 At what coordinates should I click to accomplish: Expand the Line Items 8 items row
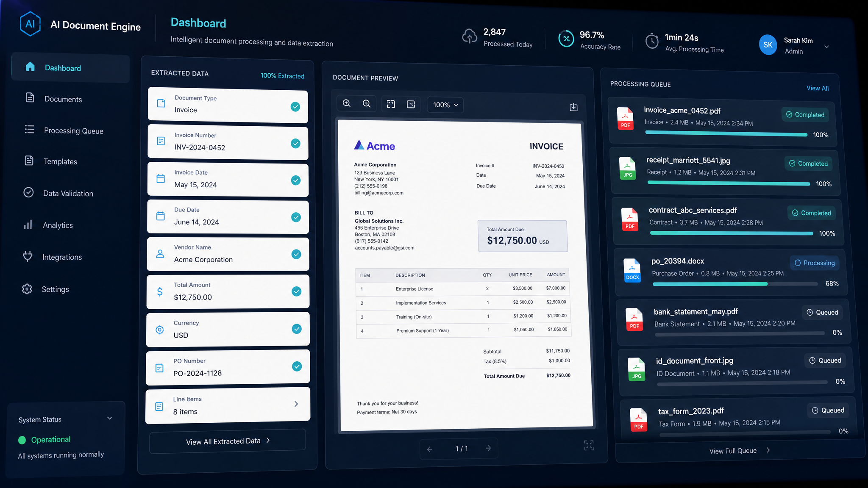coord(228,405)
